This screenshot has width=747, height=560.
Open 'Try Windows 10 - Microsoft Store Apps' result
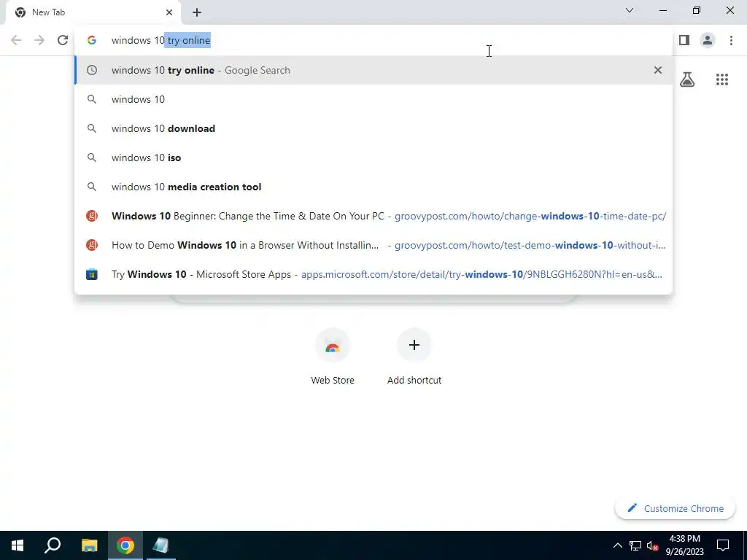(x=373, y=274)
